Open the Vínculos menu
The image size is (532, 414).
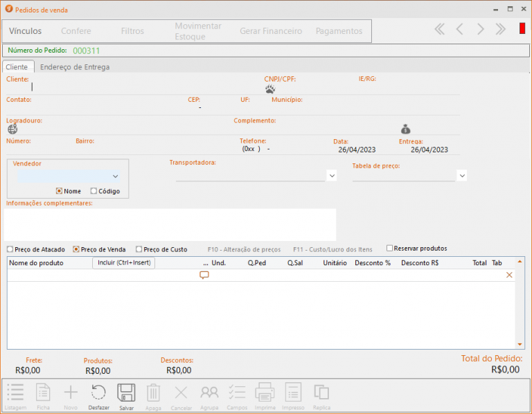pos(26,31)
